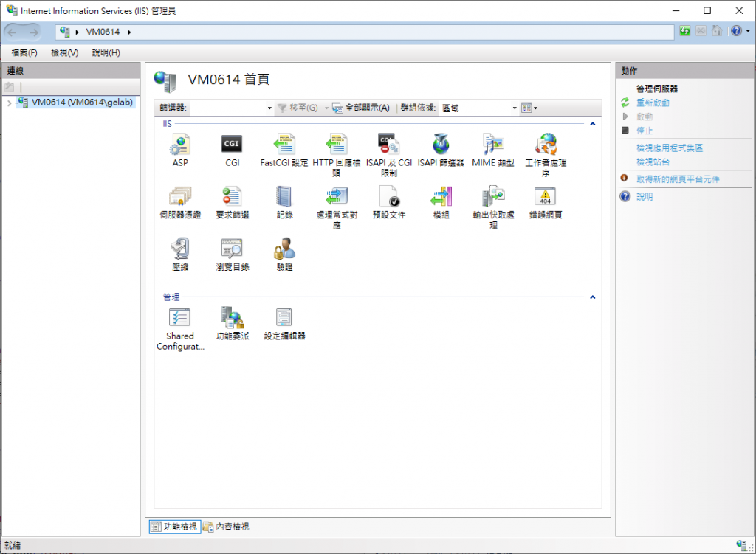Click VM0614 in the address breadcrumb
The width and height of the screenshot is (756, 554).
click(x=103, y=32)
